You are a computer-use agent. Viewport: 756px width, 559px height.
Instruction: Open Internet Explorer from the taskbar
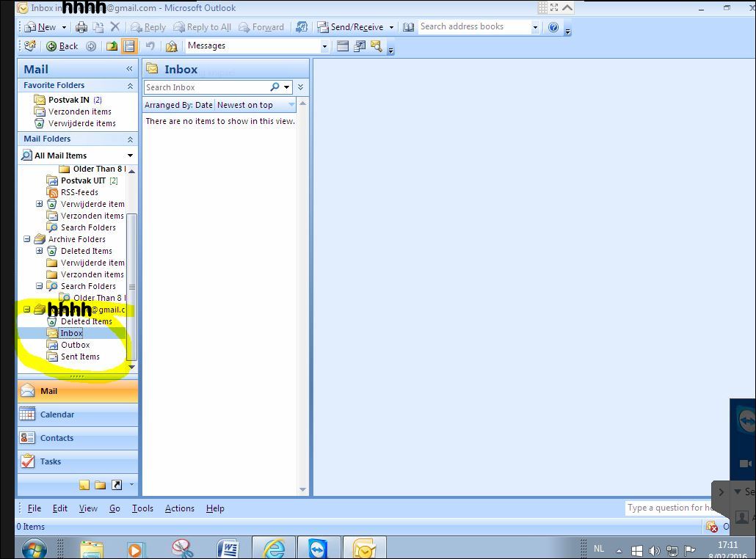click(274, 549)
